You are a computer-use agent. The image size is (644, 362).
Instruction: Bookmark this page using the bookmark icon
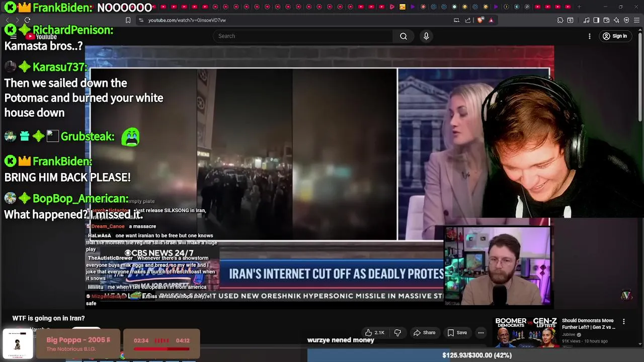[x=128, y=20]
